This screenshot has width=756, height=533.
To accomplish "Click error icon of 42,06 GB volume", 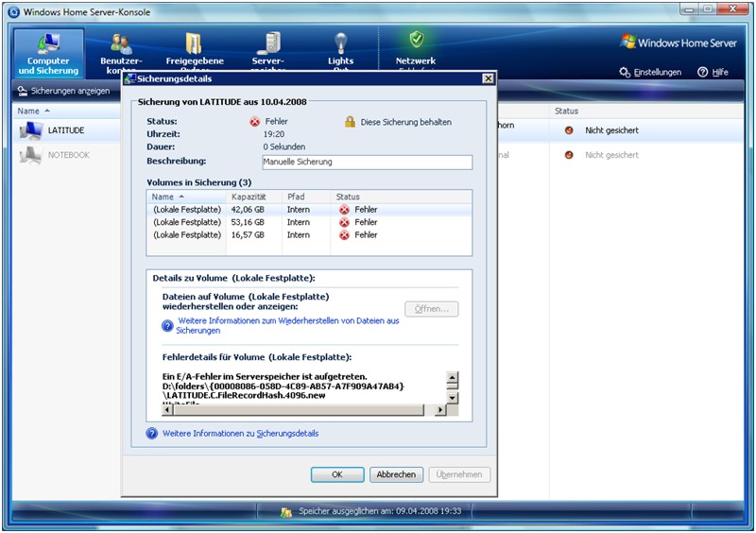I will tap(344, 210).
